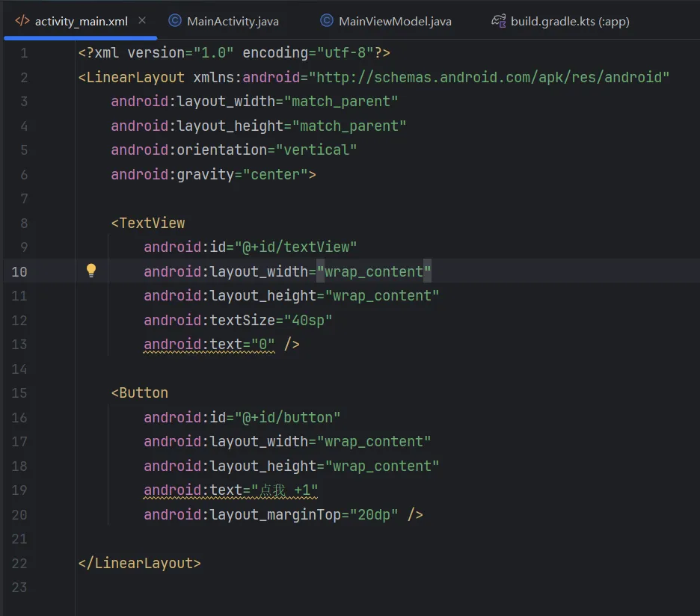700x616 pixels.
Task: Place cursor on the TextView opening tag
Action: point(152,223)
